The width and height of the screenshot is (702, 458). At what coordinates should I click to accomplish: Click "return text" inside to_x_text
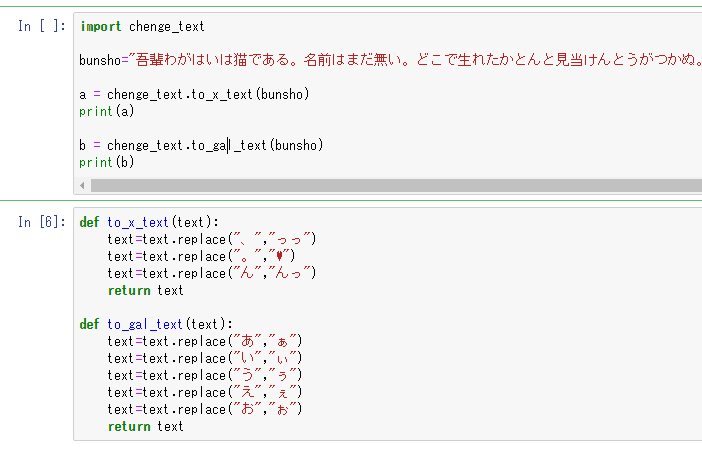(146, 291)
